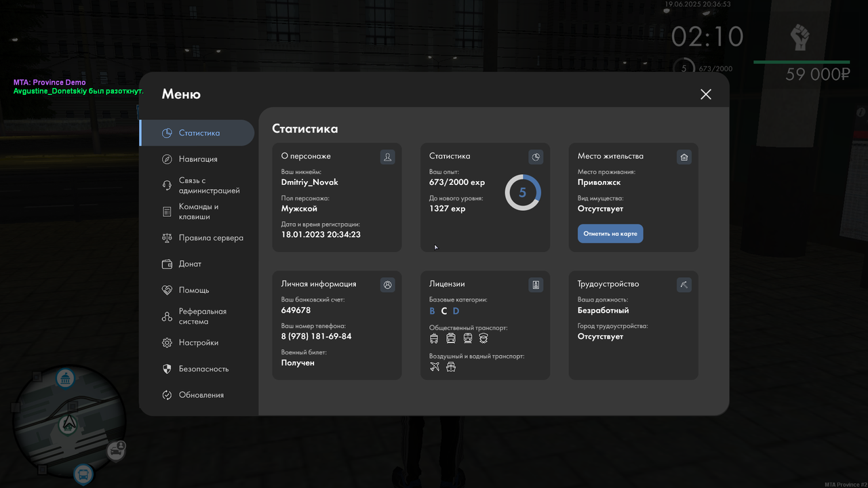Viewport: 868px width, 488px height.
Task: Click the Получен military ticket status
Action: point(298,363)
